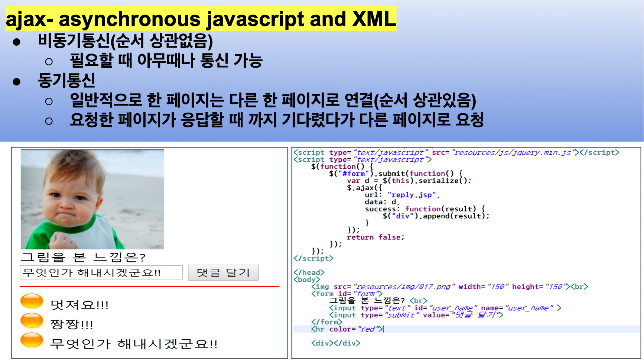The height and width of the screenshot is (362, 644).
Task: Click the </script> closing tag line
Action: (313, 258)
